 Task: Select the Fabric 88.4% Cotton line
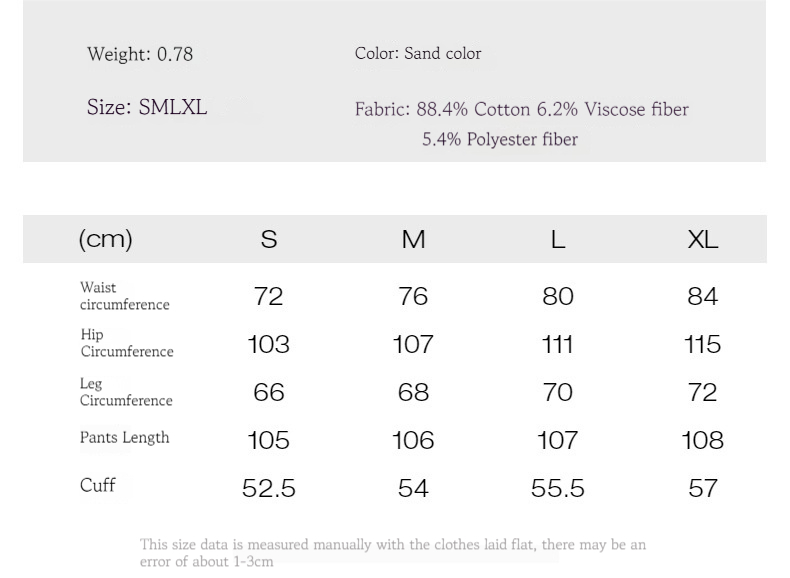tap(521, 109)
